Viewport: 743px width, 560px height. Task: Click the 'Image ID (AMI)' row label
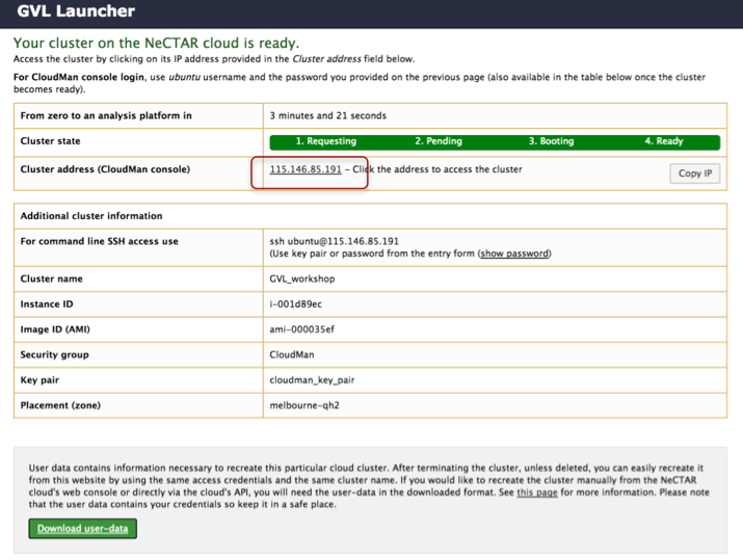(55, 329)
